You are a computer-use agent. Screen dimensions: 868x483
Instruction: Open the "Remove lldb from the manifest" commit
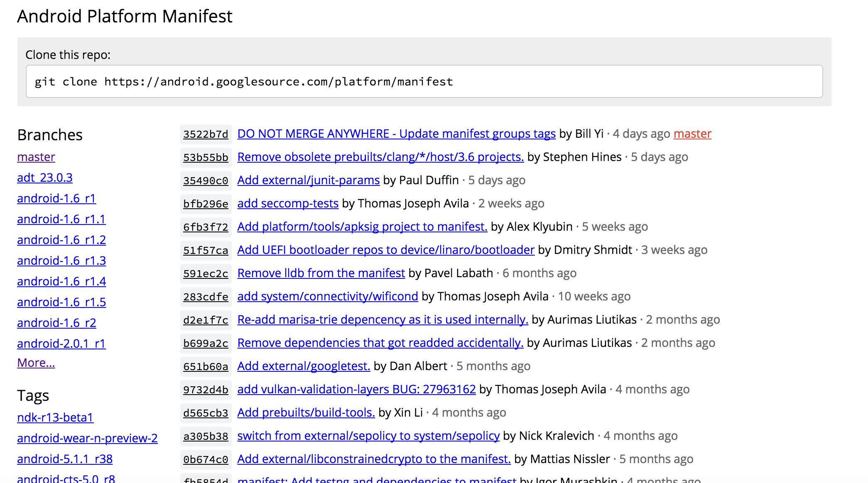tap(321, 273)
